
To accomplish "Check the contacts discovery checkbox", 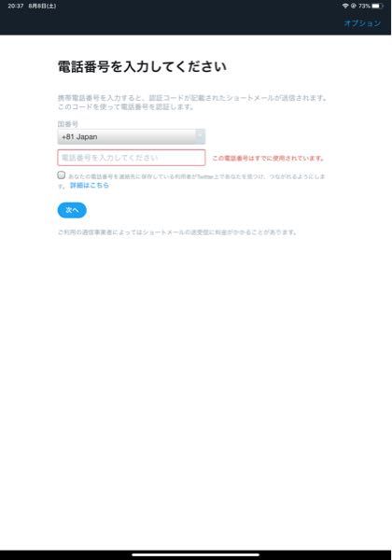I will [62, 175].
